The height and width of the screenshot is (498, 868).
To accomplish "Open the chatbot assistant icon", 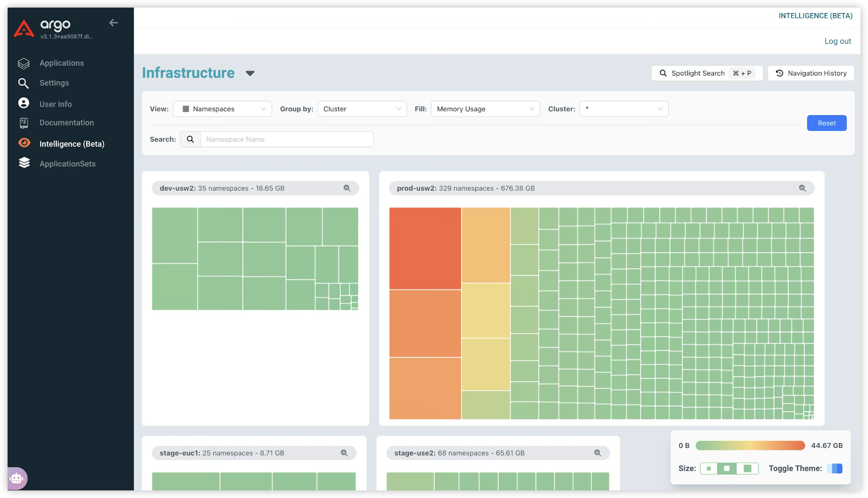I will (x=17, y=478).
